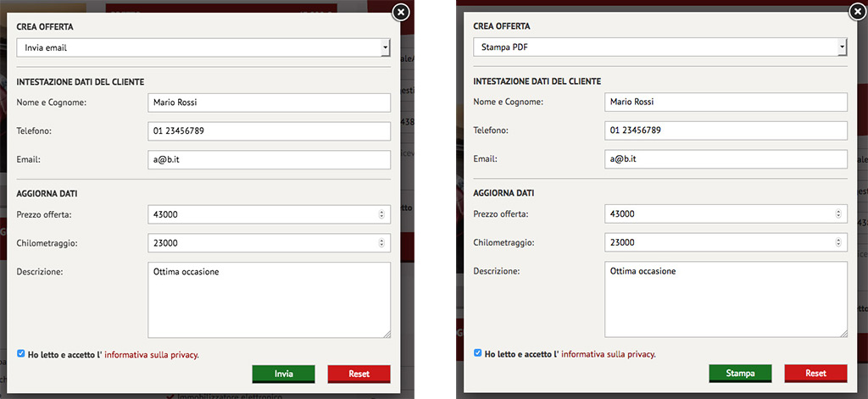This screenshot has width=868, height=399.
Task: Focus Nome e Cognome field in Invia email dialog
Action: (268, 103)
